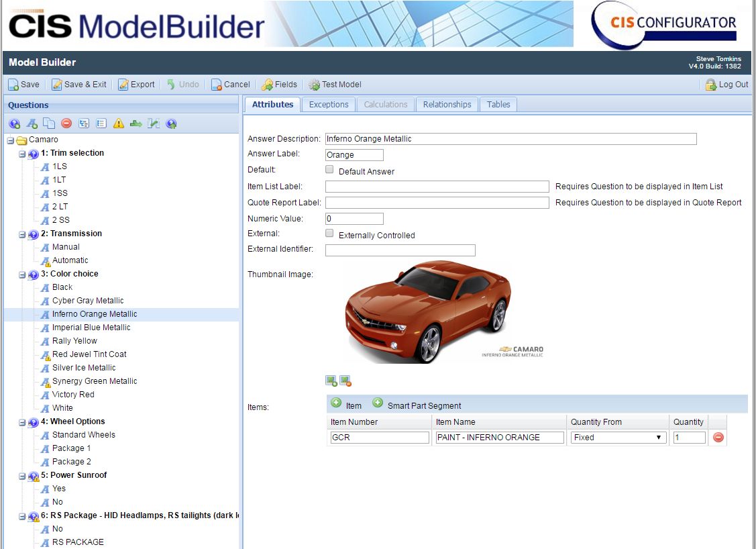This screenshot has height=549, width=756.
Task: Delete the selected question with the red minus icon
Action: pos(66,123)
